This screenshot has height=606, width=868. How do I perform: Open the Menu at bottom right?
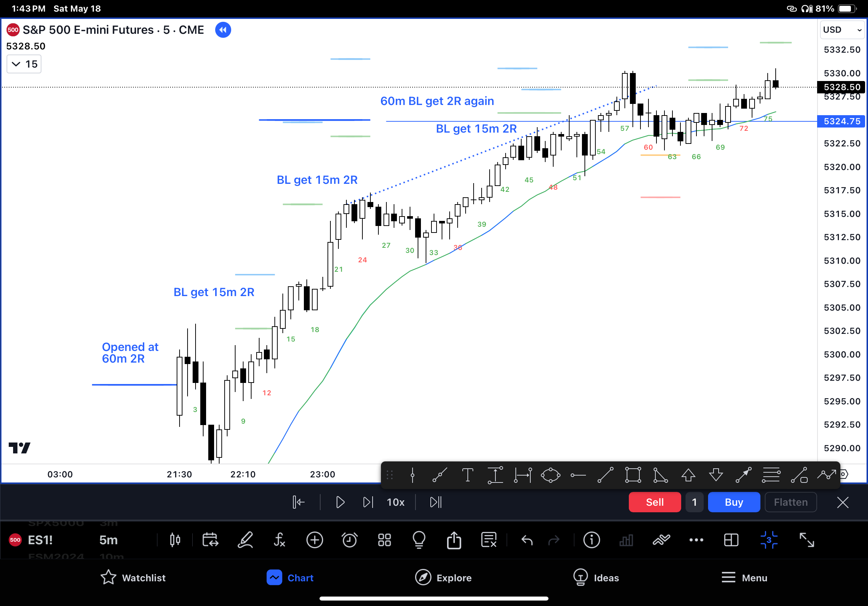744,578
